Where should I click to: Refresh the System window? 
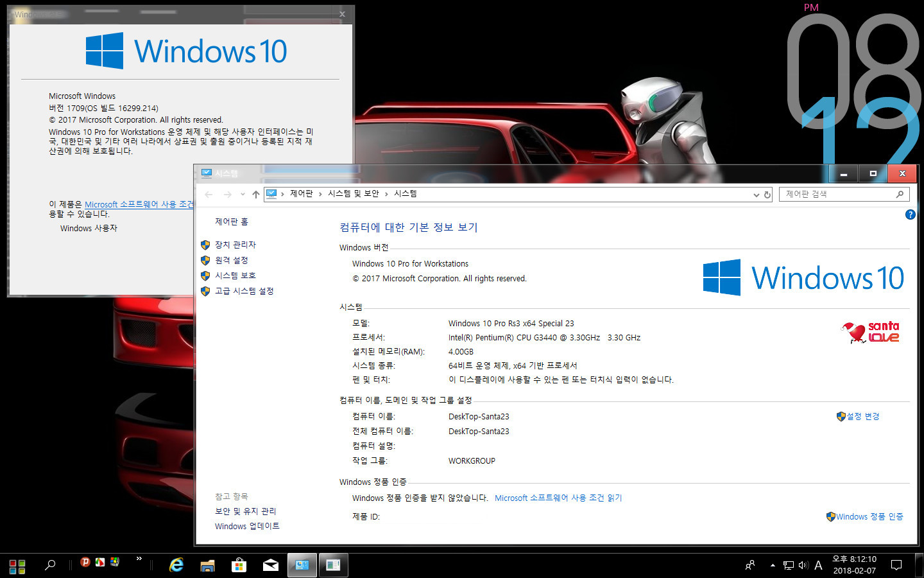point(767,195)
